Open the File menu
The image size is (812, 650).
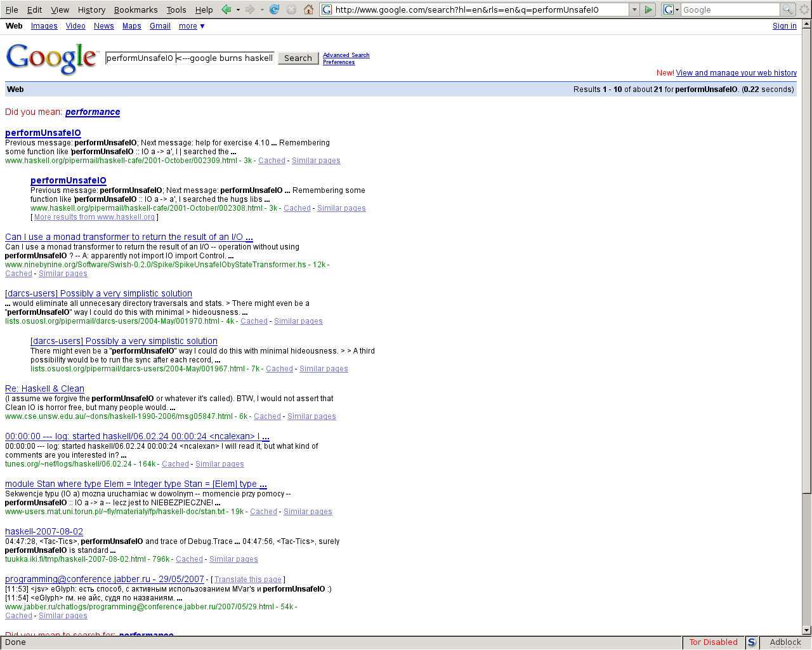pos(12,10)
